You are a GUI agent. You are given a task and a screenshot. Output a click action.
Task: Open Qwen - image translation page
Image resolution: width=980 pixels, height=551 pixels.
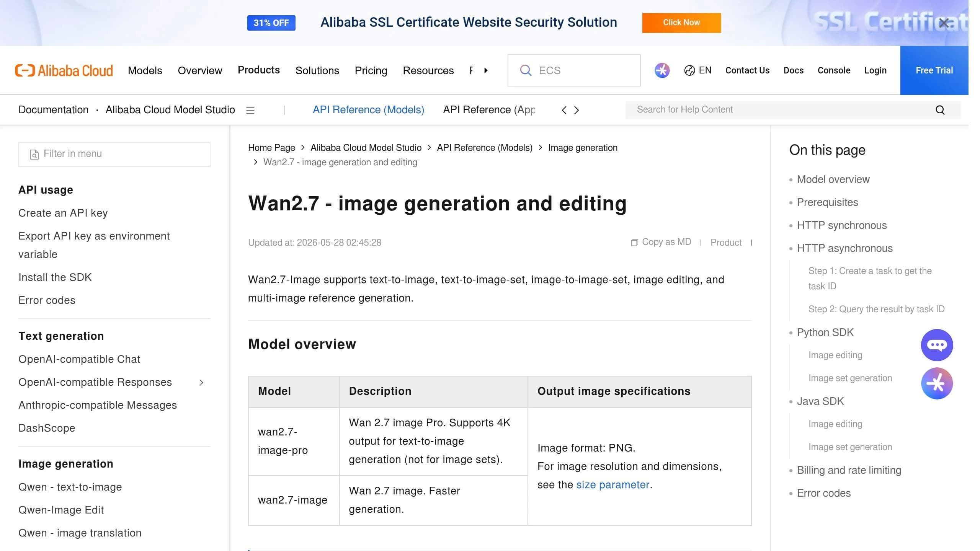click(80, 533)
